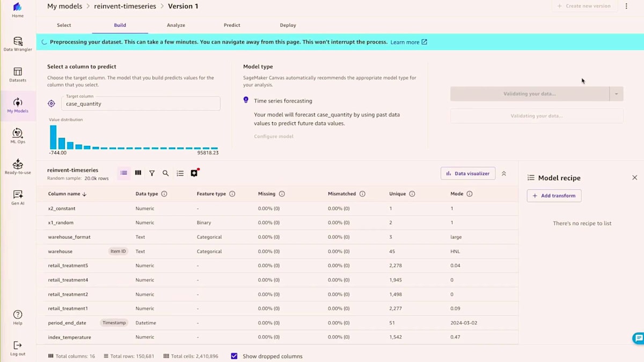The height and width of the screenshot is (362, 644).
Task: Show Mode info icon
Action: (x=470, y=194)
